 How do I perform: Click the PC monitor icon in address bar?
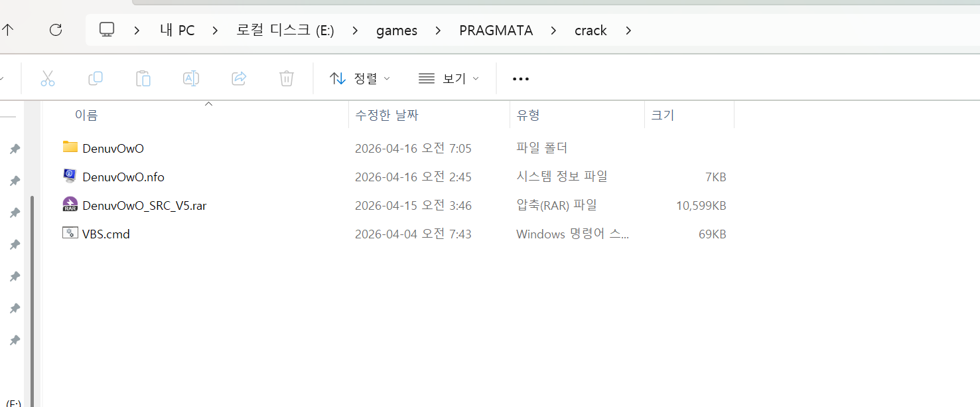pyautogui.click(x=107, y=30)
